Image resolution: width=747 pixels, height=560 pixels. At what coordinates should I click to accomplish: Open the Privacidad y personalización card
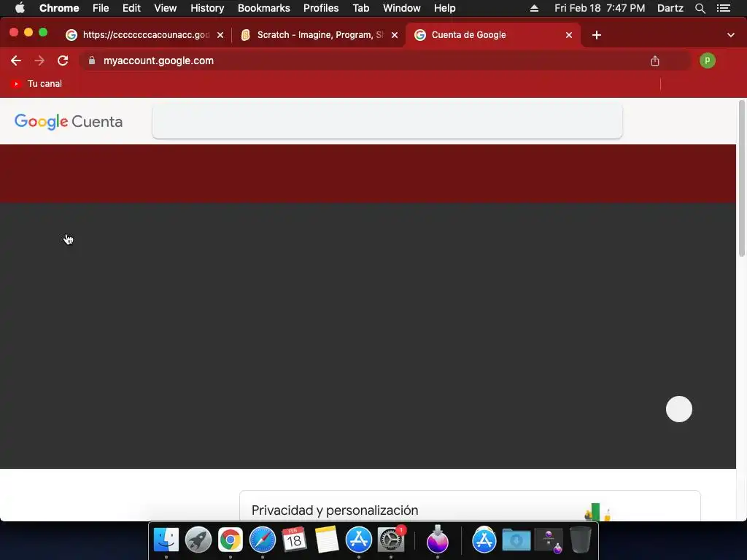pos(470,506)
